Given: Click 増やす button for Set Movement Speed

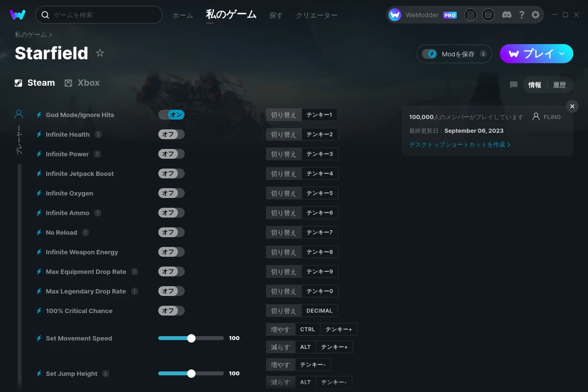Looking at the screenshot, I should (x=280, y=329).
